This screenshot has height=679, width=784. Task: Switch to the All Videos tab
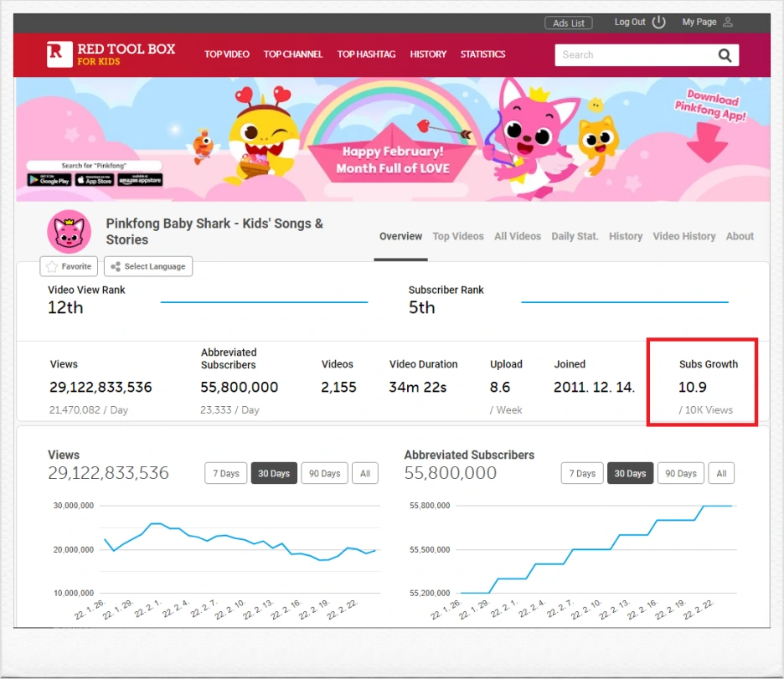point(518,236)
